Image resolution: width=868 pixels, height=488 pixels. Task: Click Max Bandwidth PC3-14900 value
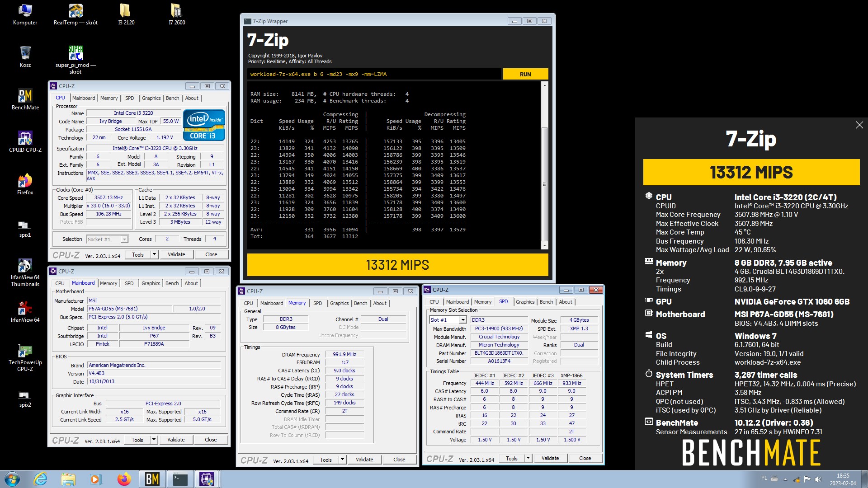coord(499,328)
